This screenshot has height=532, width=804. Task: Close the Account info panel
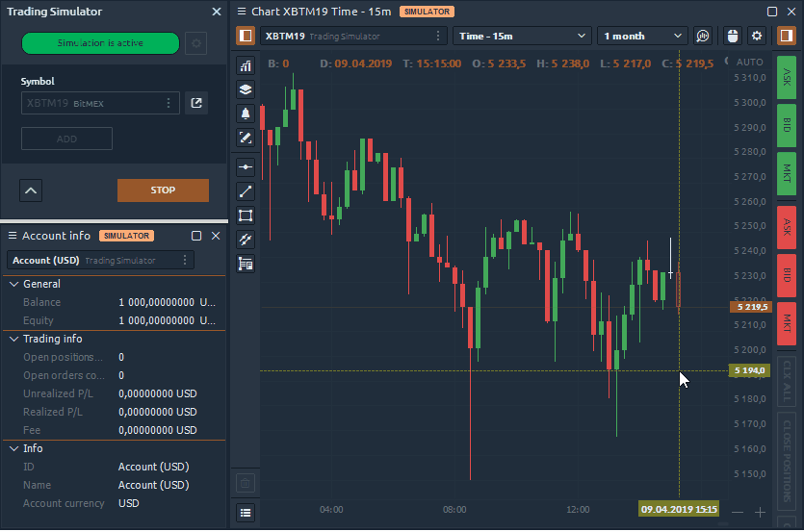pos(216,236)
